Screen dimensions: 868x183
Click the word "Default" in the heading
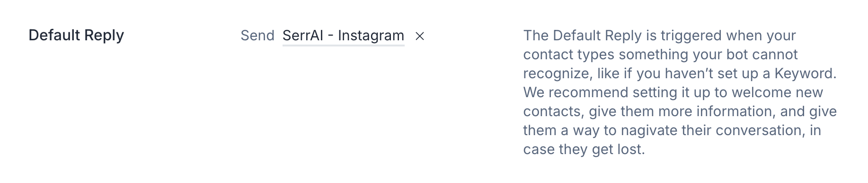[x=54, y=36]
